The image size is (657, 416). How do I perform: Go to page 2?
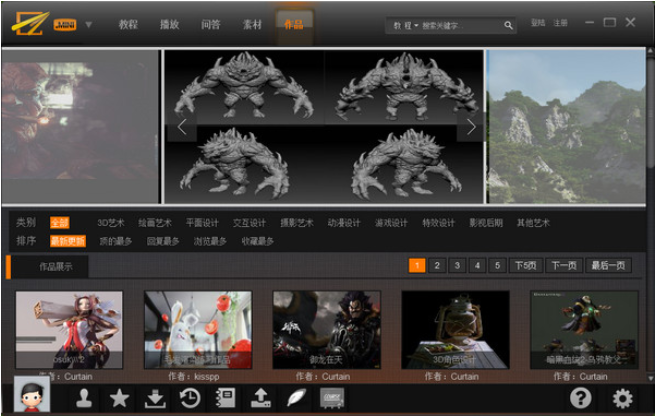coord(437,265)
